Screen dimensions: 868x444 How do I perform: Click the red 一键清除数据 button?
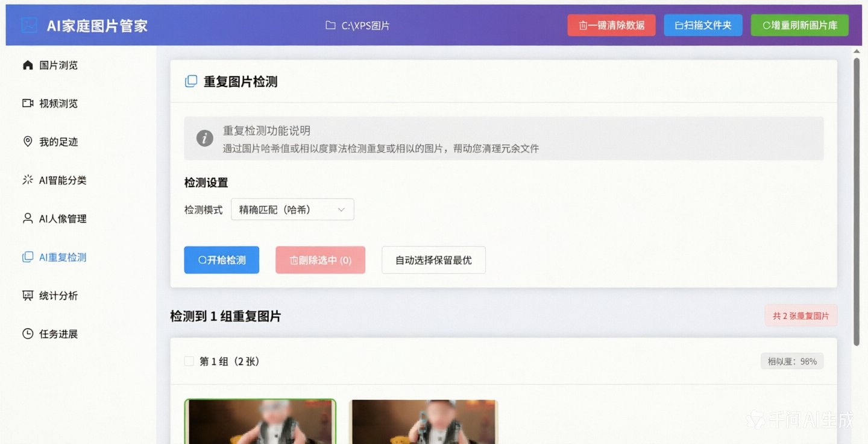click(x=611, y=25)
